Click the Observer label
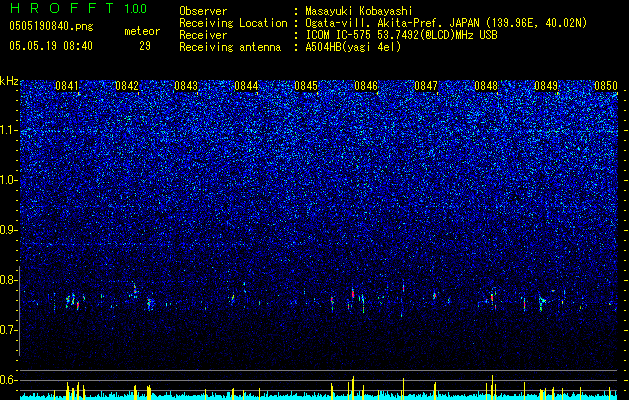Image resolution: width=629 pixels, height=400 pixels. pos(203,12)
